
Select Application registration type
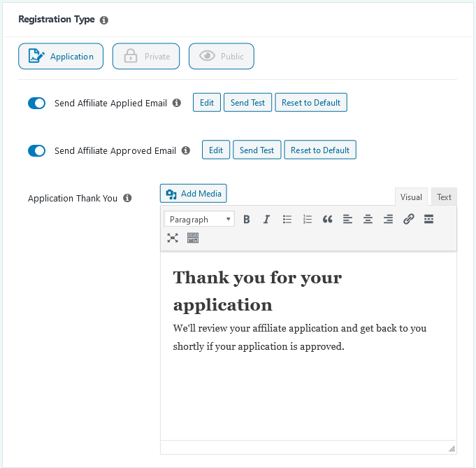point(61,56)
